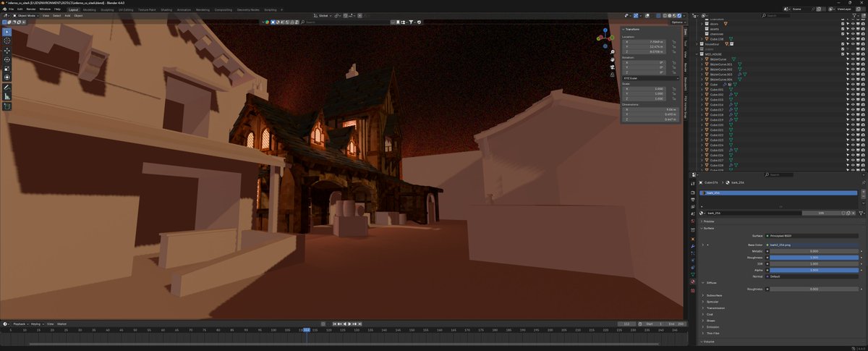Image resolution: width=868 pixels, height=351 pixels.
Task: Open the Render menu
Action: [31, 9]
